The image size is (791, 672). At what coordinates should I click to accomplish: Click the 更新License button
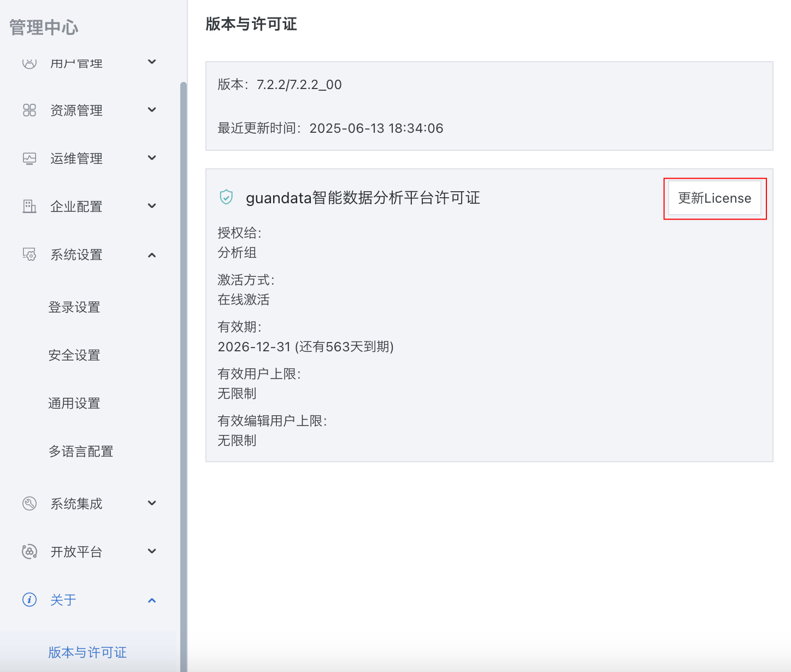pyautogui.click(x=715, y=198)
